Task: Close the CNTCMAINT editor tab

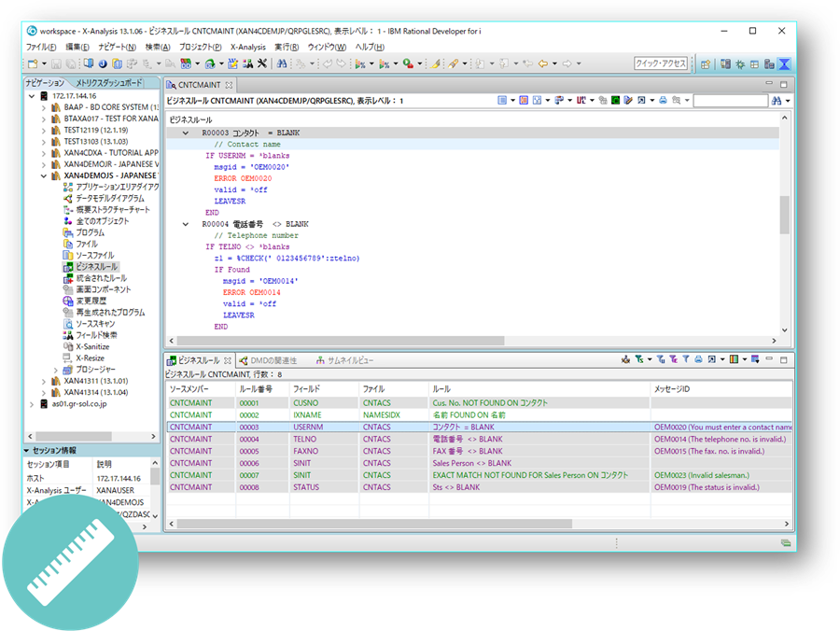Action: [x=229, y=85]
